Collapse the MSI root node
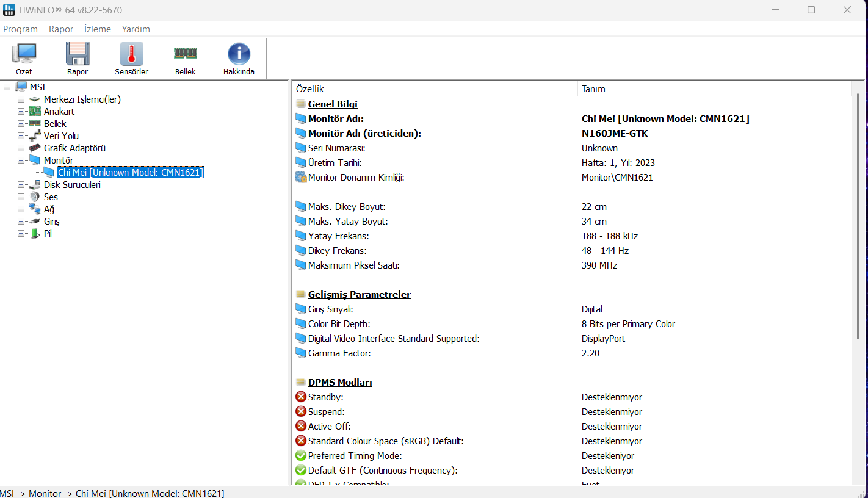 pos(7,87)
